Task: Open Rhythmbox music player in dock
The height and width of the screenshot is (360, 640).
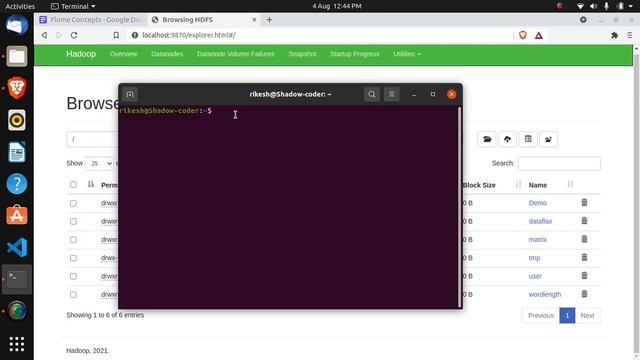Action: click(x=17, y=120)
